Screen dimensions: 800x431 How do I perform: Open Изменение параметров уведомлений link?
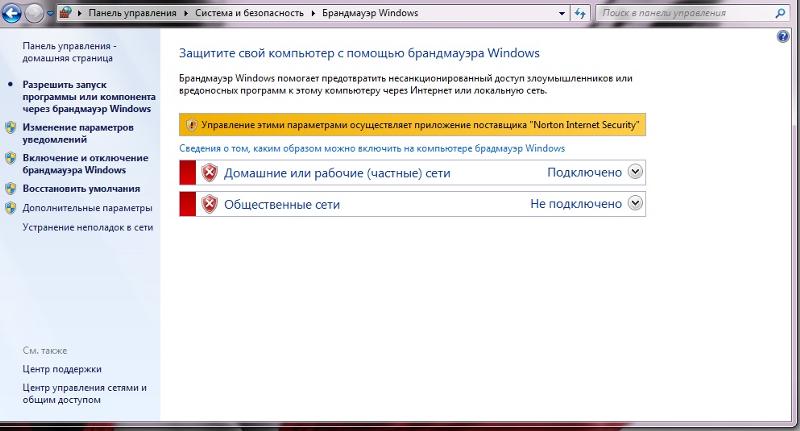point(78,133)
